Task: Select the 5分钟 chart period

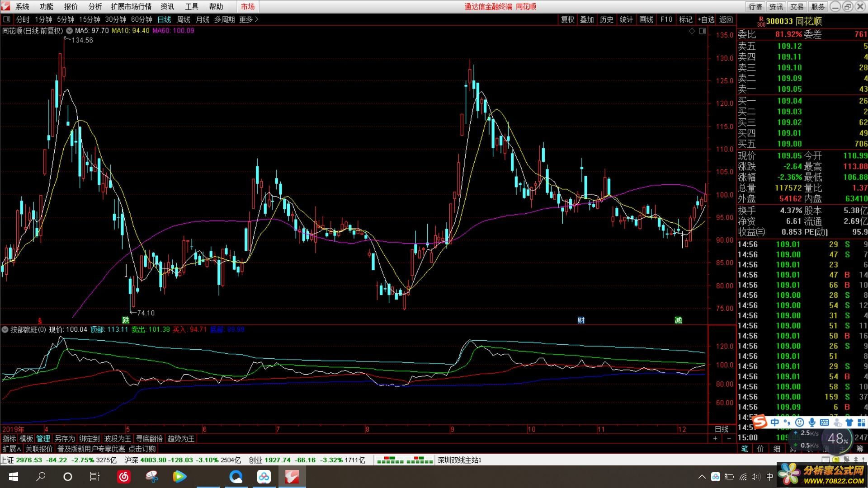Action: click(66, 19)
